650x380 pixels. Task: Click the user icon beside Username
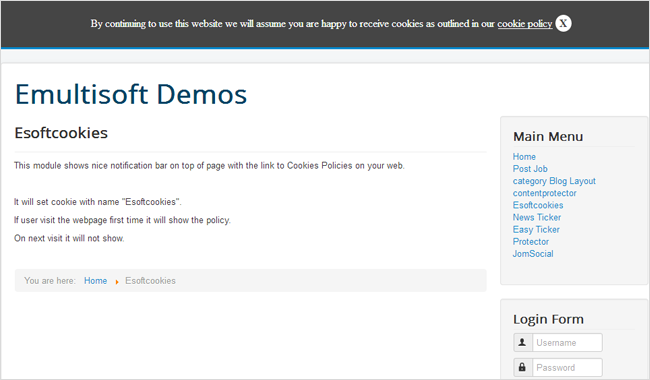523,343
